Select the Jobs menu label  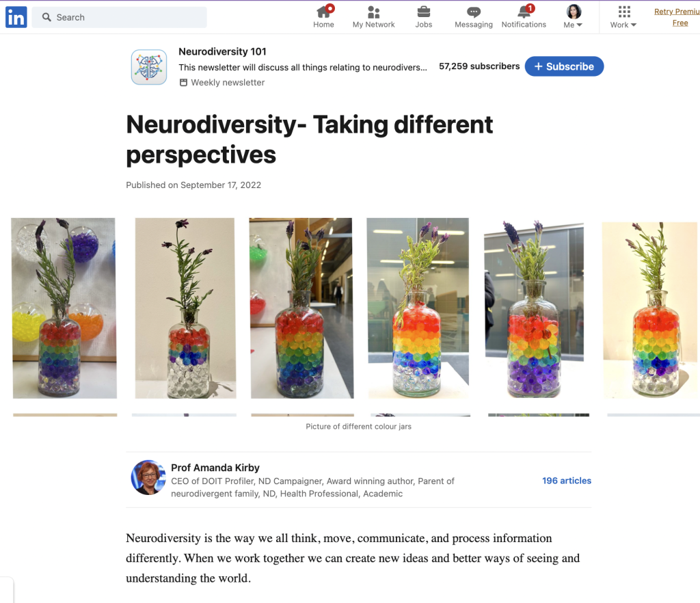pos(424,25)
